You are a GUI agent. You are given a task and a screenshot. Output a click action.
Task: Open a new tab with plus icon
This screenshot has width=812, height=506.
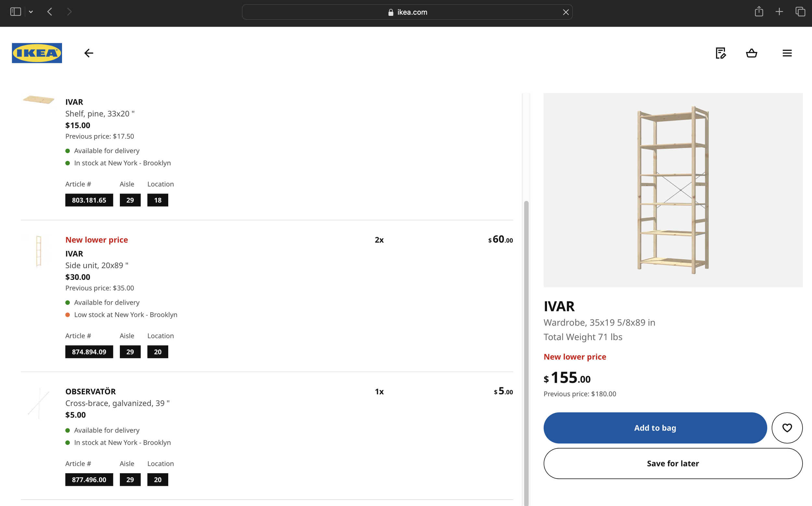(x=779, y=12)
